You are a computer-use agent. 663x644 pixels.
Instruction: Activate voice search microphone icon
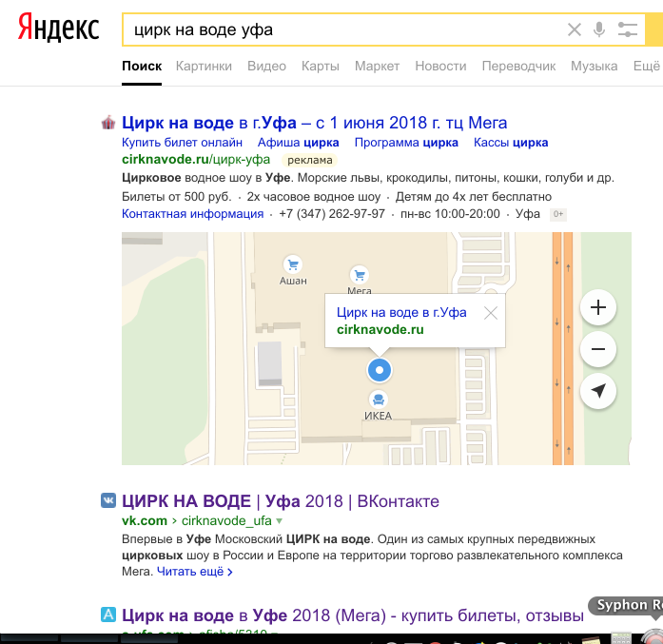click(x=599, y=29)
